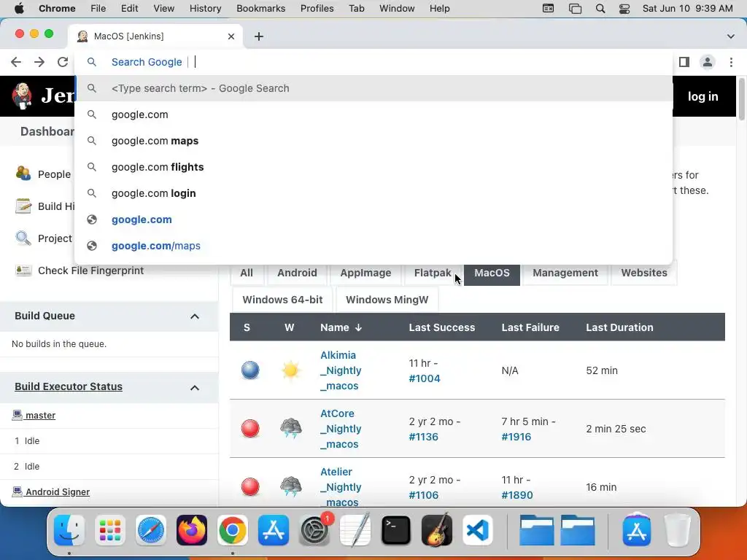Reload the Jenkins page
Screen dimensions: 747x560
tap(63, 62)
